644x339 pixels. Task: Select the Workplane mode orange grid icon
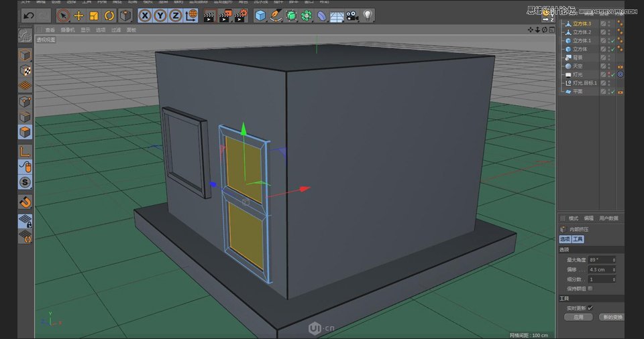click(x=25, y=85)
